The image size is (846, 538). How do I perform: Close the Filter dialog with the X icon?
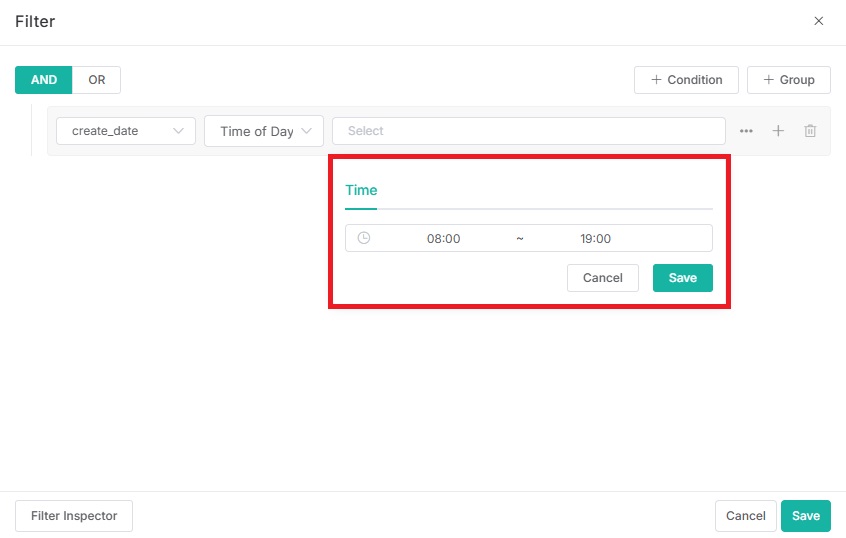point(818,21)
